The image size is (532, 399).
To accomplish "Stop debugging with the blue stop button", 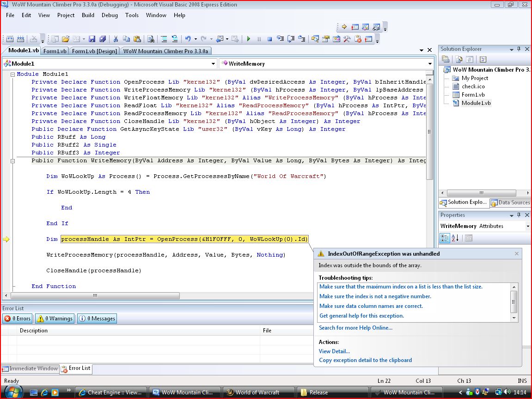I will pyautogui.click(x=269, y=39).
